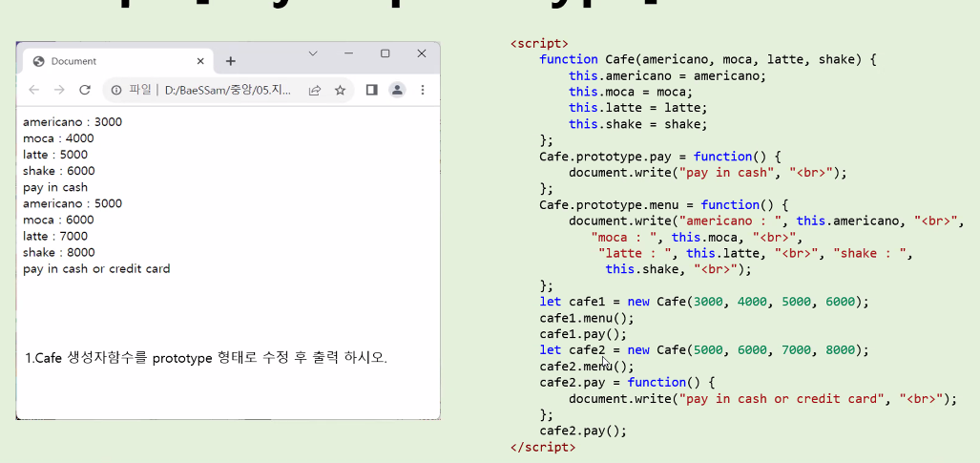Click the text 'americano : 3000'
This screenshot has height=463, width=980.
point(73,122)
